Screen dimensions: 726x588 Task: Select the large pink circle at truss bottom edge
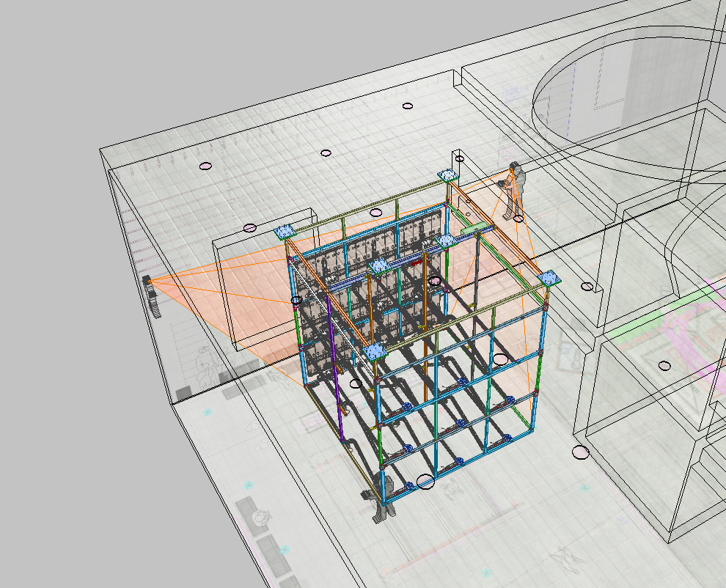click(425, 482)
